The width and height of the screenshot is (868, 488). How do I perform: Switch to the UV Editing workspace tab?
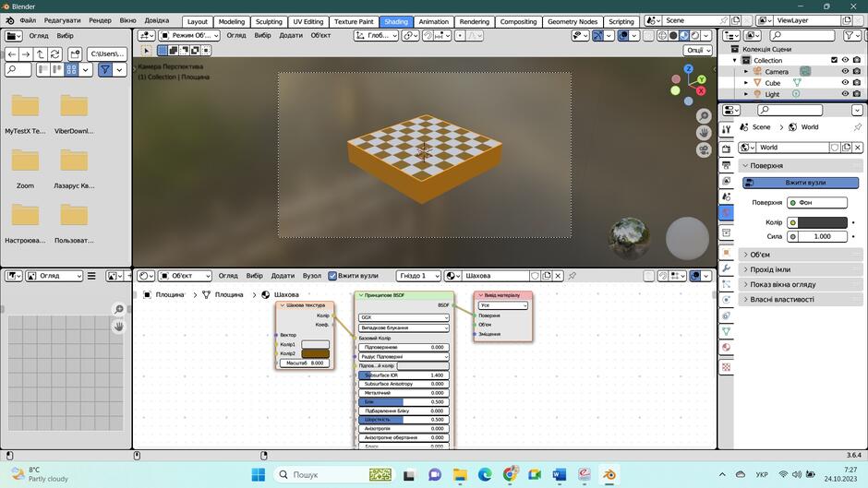click(x=307, y=21)
